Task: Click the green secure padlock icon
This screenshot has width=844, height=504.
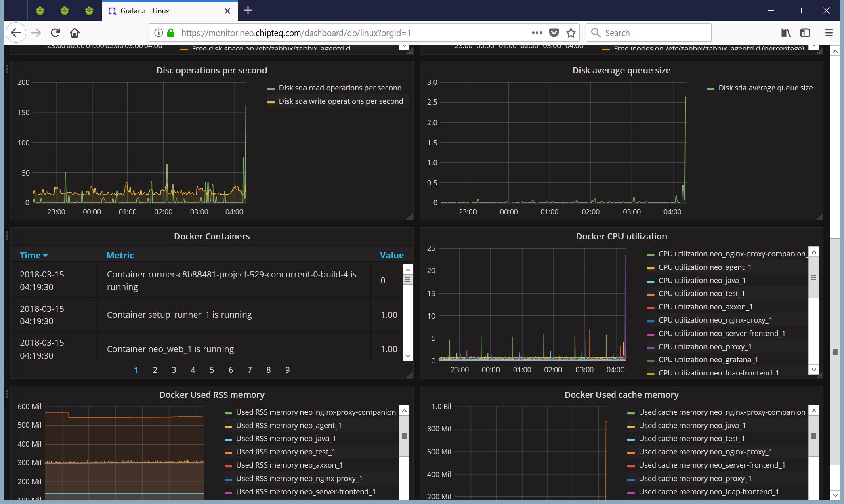Action: pyautogui.click(x=171, y=33)
